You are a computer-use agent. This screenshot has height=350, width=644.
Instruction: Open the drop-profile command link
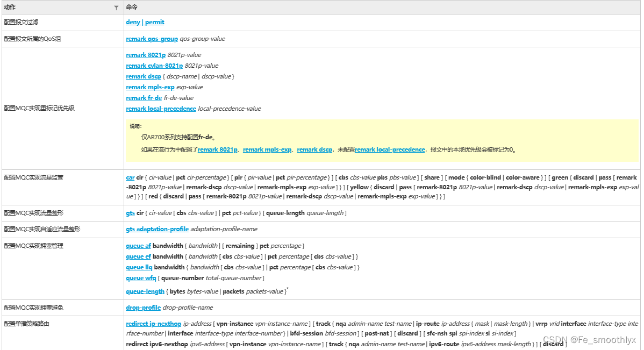[144, 308]
